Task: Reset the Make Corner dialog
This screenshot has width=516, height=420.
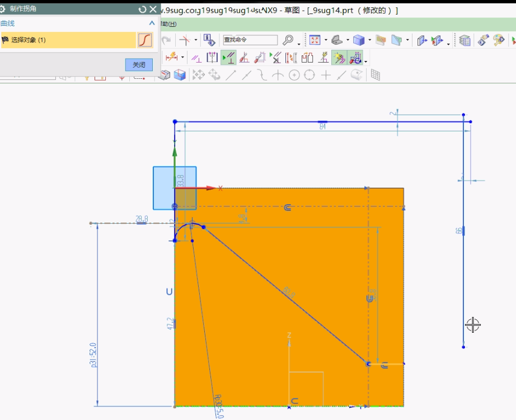Action: point(142,9)
